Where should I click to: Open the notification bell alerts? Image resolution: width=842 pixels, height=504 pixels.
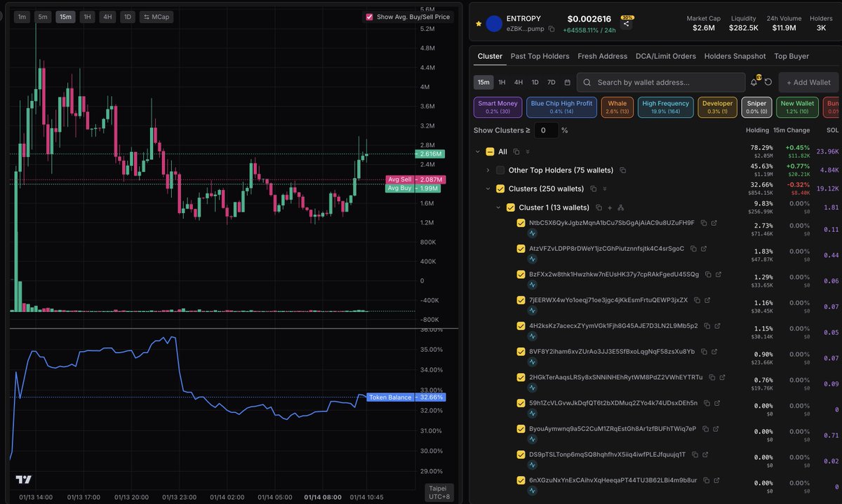point(754,82)
